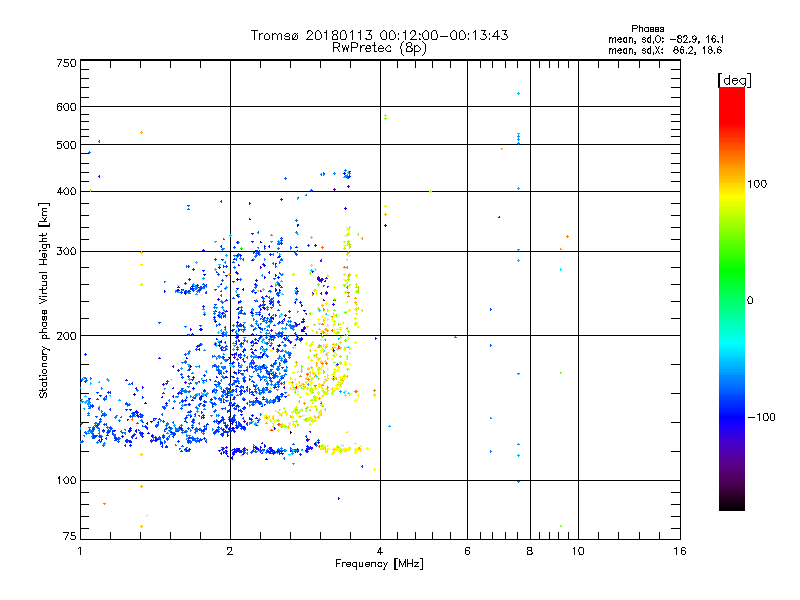The height and width of the screenshot is (600, 800).
Task: Click the x-axis tick label '10'
Action: [578, 551]
